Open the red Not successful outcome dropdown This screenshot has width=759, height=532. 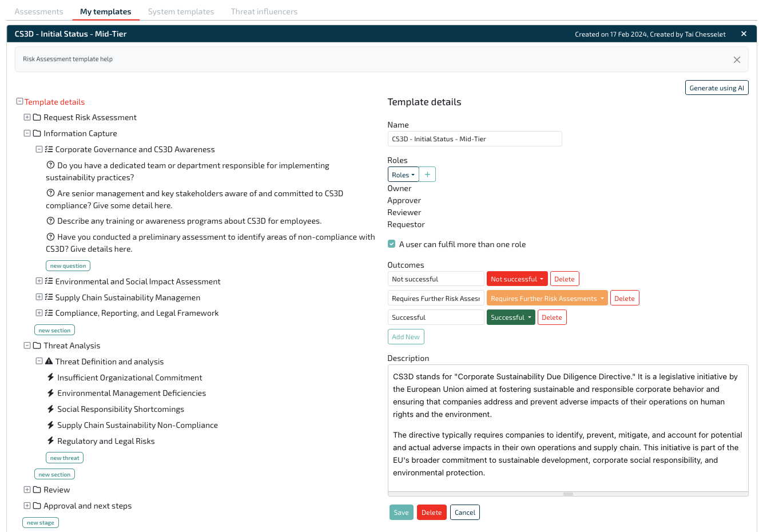pyautogui.click(x=517, y=279)
